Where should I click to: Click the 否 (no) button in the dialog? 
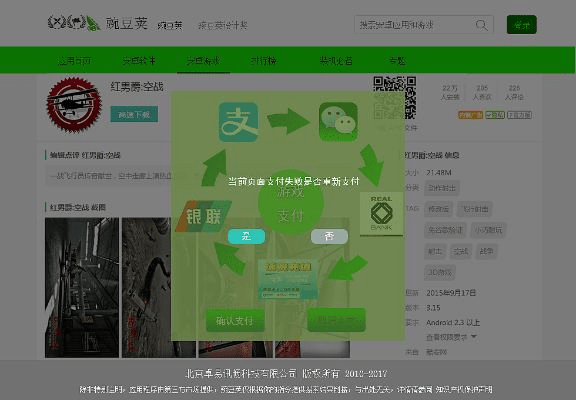pos(329,236)
